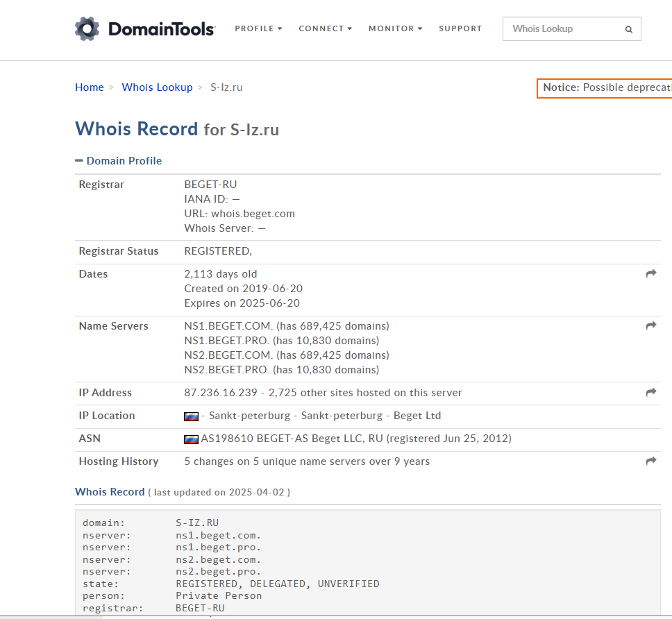
Task: Open the Connect dropdown menu
Action: coord(325,28)
